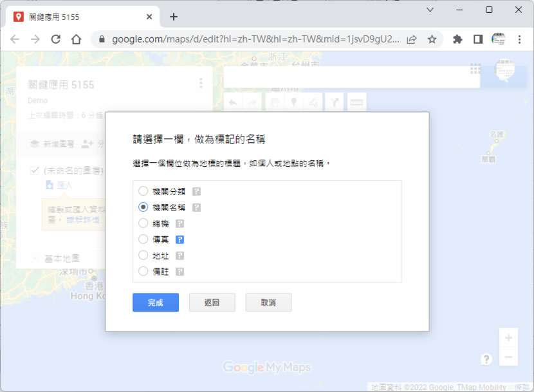Select the add directions tool
This screenshot has height=392, width=534.
coord(335,102)
